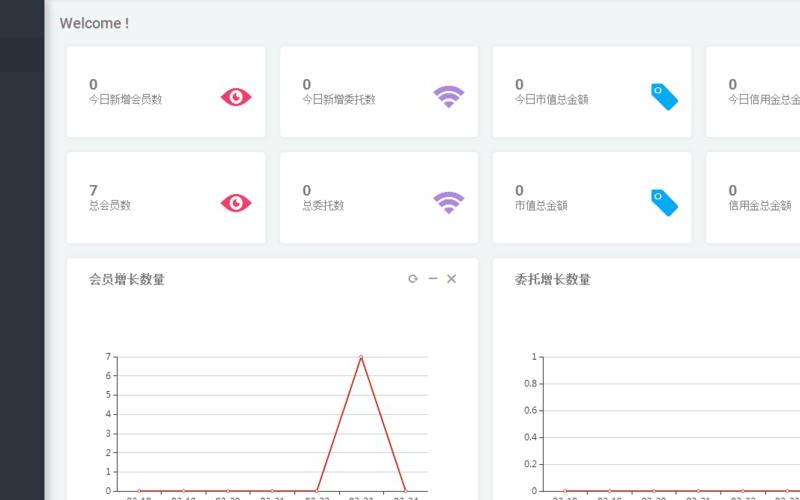Click the 今日信用金总金额 label
Image resolution: width=800 pixels, height=500 pixels.
click(764, 99)
